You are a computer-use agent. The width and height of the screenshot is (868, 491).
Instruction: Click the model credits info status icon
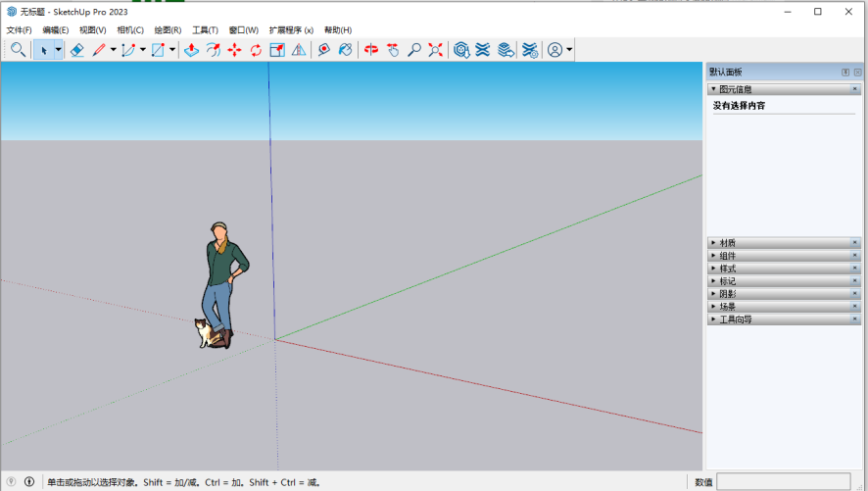29,481
